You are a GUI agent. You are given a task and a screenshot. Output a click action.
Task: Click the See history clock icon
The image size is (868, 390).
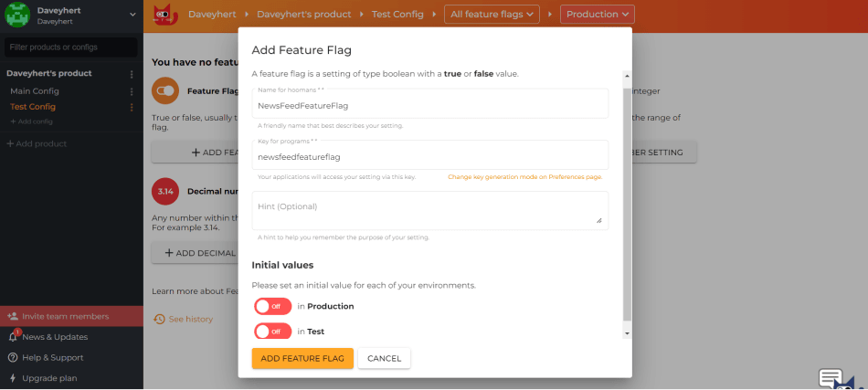click(159, 319)
